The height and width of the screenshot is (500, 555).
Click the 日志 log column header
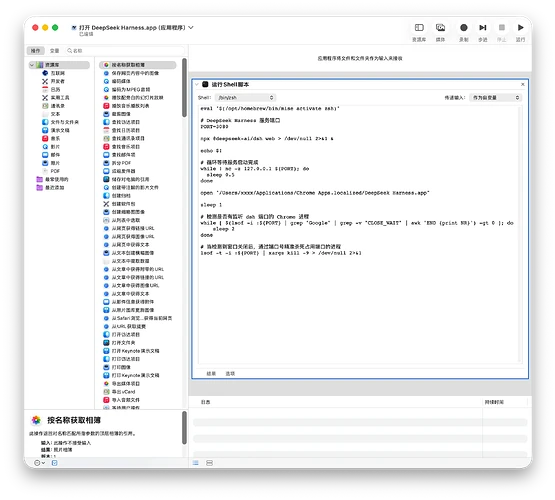(x=206, y=402)
